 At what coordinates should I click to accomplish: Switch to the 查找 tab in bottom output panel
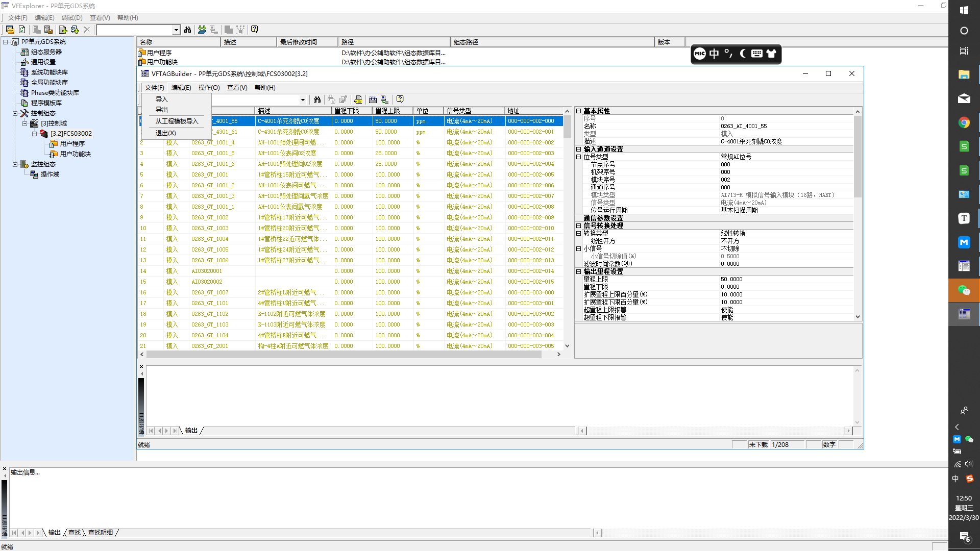(75, 533)
